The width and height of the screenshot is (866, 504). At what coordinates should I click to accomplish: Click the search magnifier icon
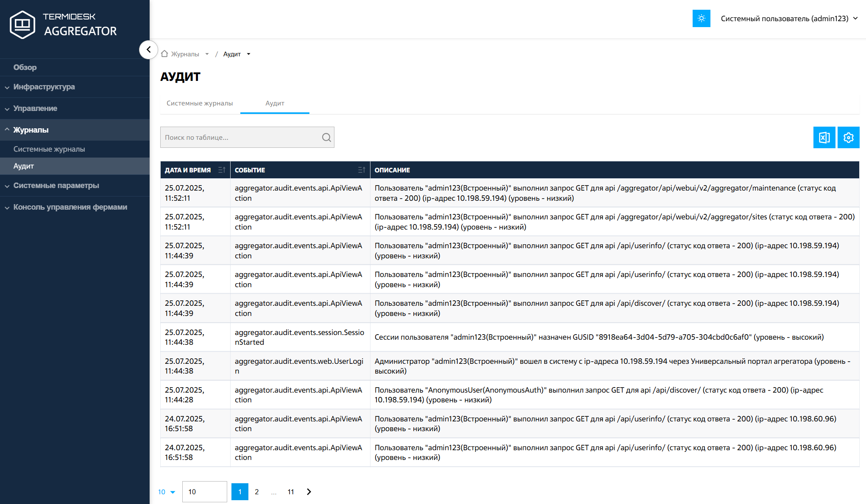coord(326,137)
